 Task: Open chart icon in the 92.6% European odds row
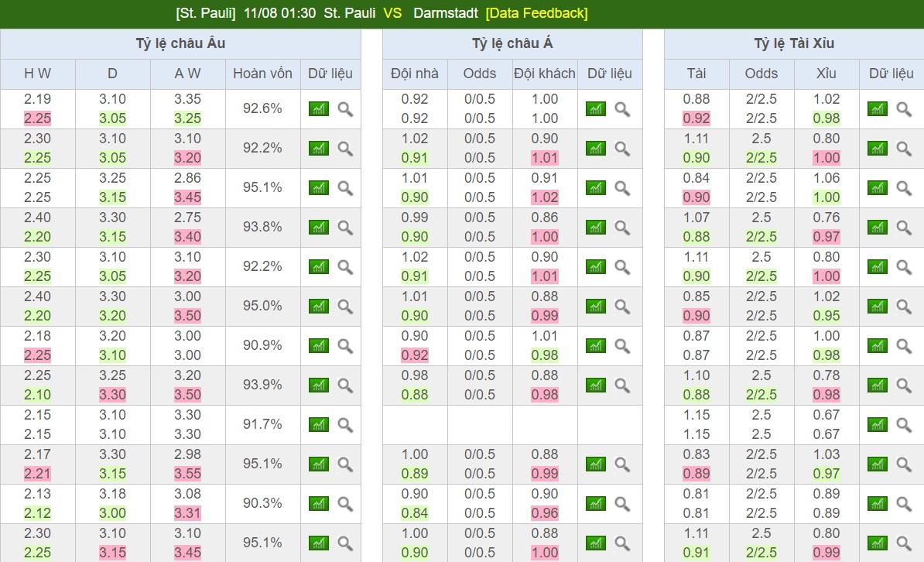pos(319,108)
